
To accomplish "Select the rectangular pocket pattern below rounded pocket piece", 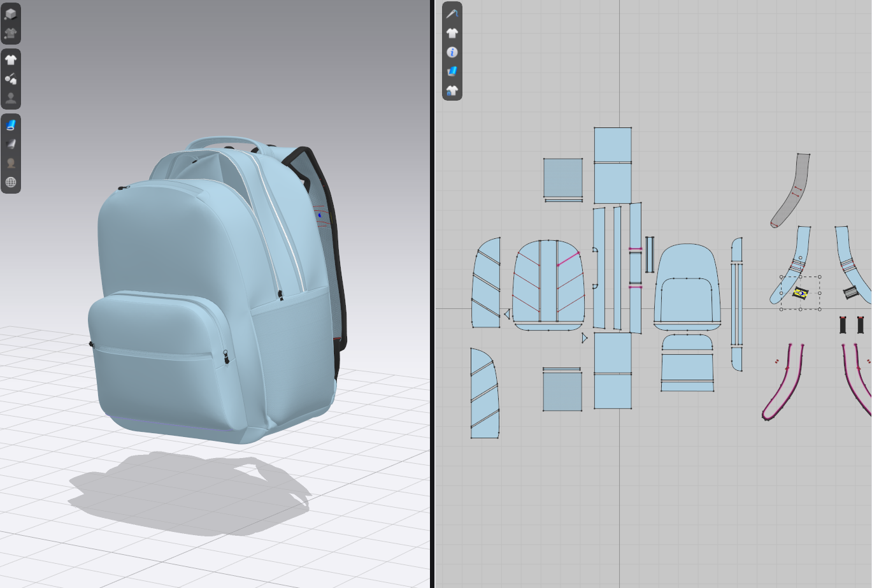I will [x=687, y=372].
